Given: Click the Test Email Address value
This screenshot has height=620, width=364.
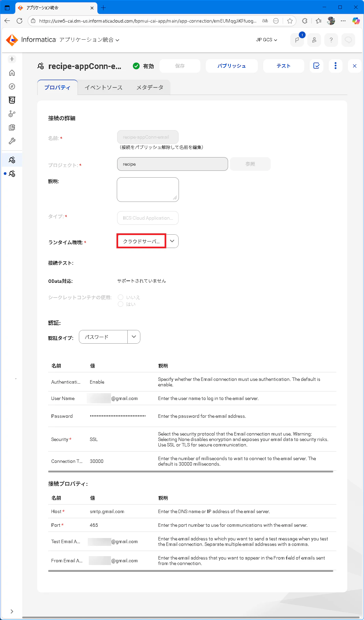Looking at the screenshot, I should coord(113,541).
